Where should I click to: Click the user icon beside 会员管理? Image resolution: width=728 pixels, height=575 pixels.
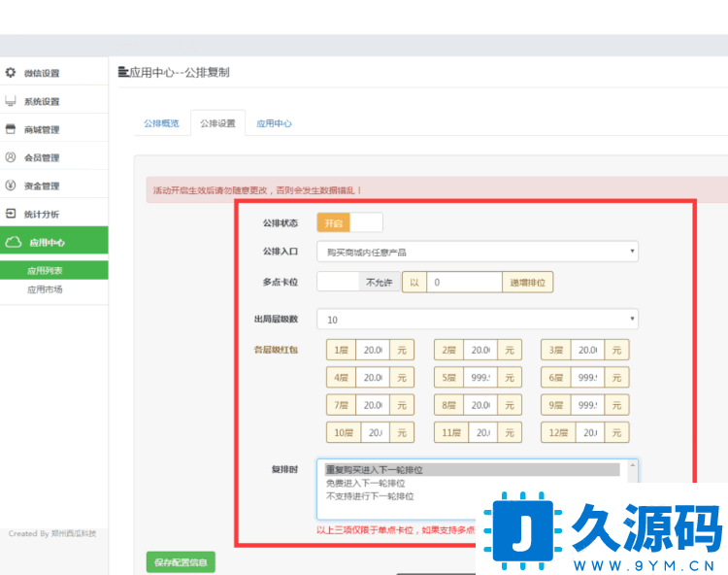click(x=11, y=157)
